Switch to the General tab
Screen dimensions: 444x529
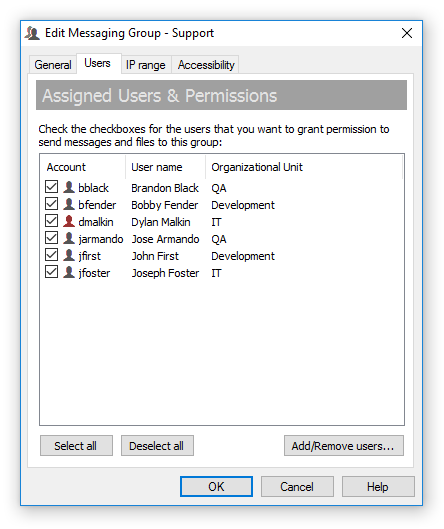(53, 65)
